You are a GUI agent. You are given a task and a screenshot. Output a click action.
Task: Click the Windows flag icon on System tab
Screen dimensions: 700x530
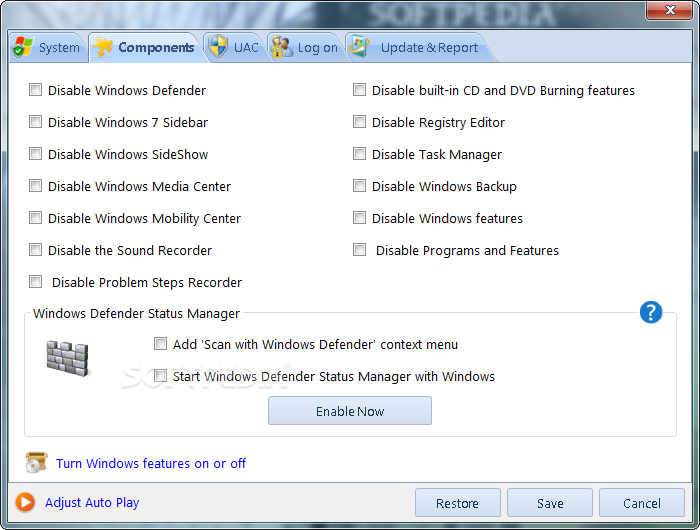pos(23,47)
